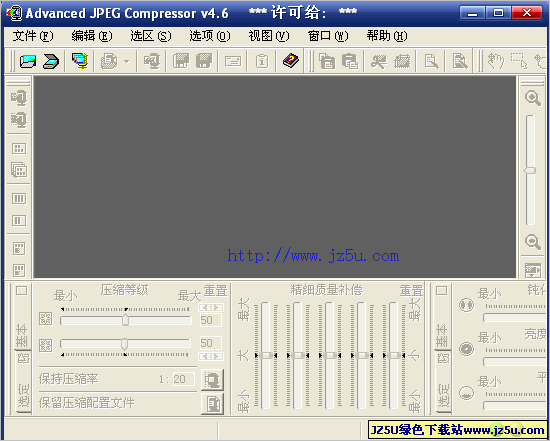Click the second floppy disk save-as icon
This screenshot has height=441, width=550.
(204, 61)
